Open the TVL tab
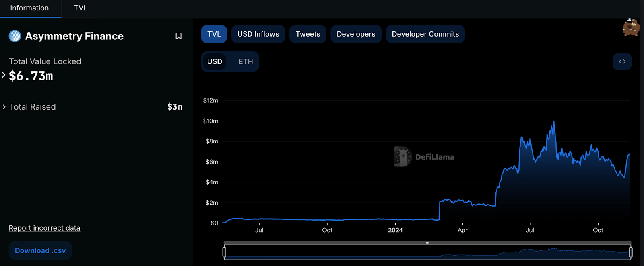This screenshot has width=644, height=266. 80,8
